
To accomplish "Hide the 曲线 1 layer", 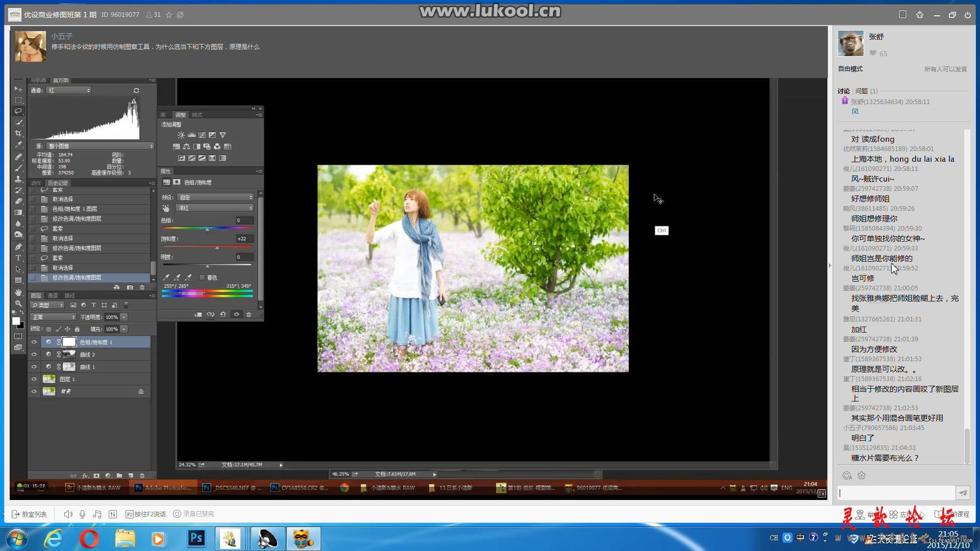I will point(34,367).
